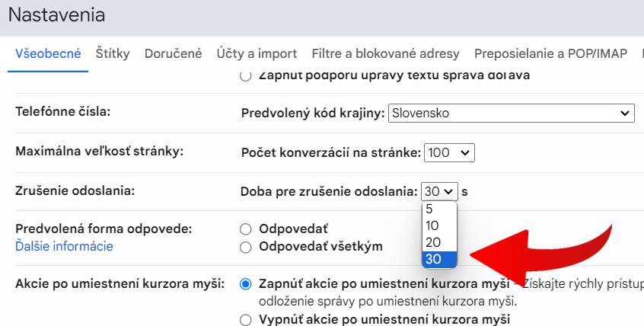Go to Účty a import tab
This screenshot has height=326, width=644.
point(257,53)
